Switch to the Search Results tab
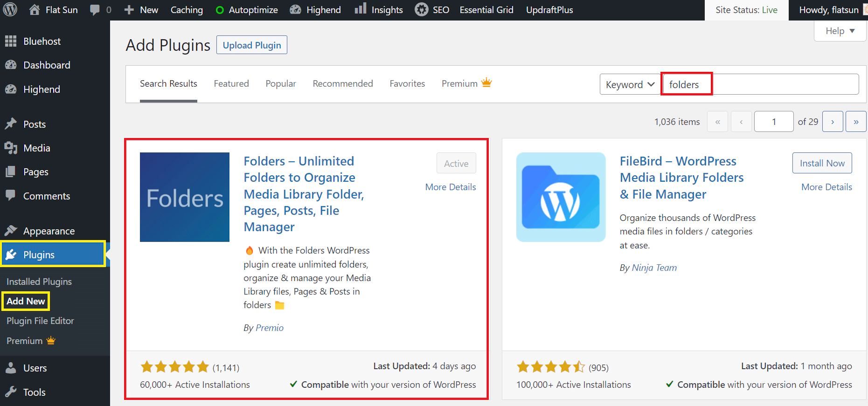Viewport: 868px width, 406px height. [x=168, y=83]
